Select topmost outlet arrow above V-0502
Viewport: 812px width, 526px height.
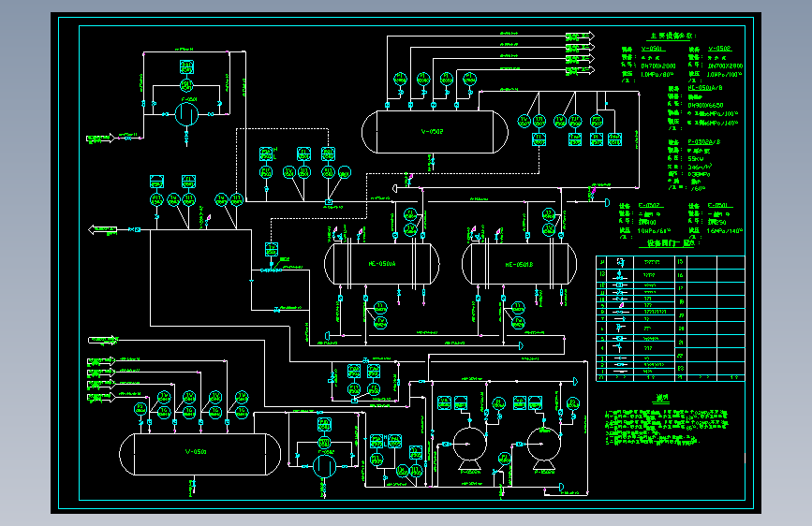coord(580,36)
